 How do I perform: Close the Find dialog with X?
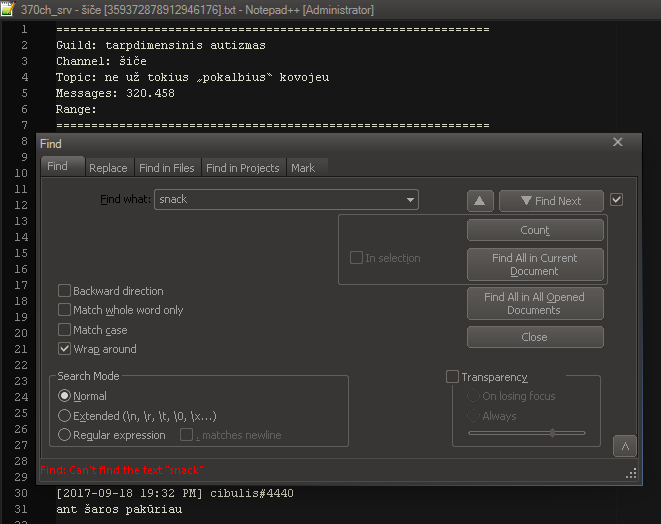click(617, 143)
